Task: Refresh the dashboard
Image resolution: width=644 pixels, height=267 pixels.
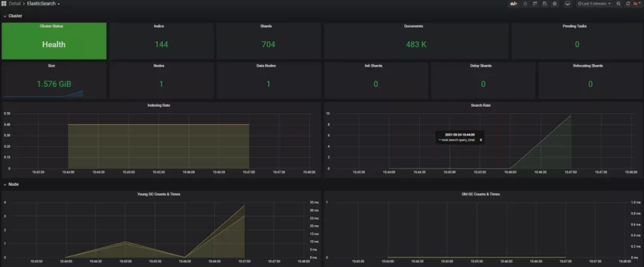Action: (x=628, y=4)
